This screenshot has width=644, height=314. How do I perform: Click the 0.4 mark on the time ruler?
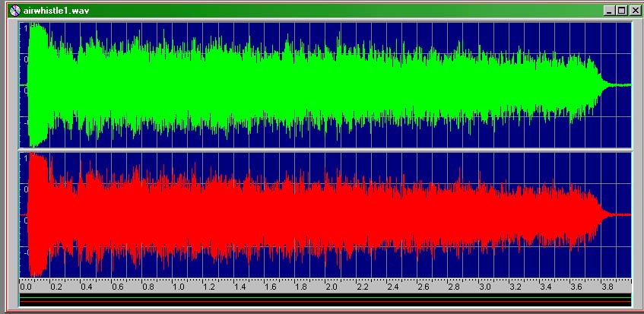coord(87,287)
